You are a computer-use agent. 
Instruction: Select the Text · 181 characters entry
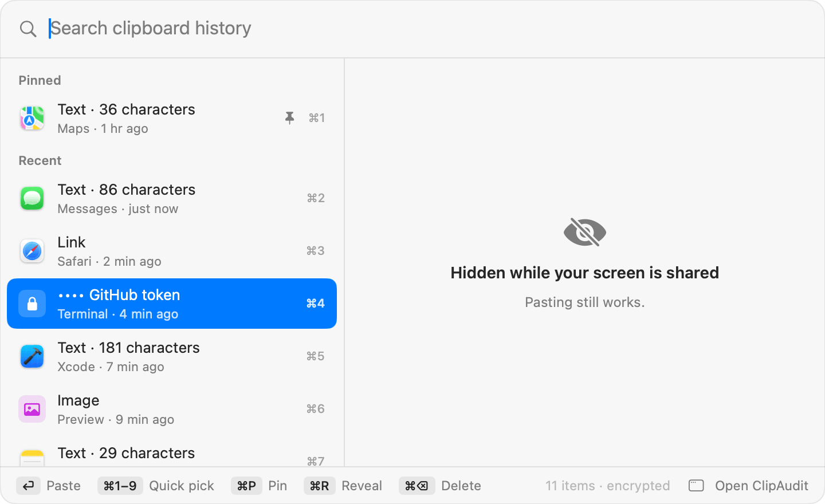172,356
